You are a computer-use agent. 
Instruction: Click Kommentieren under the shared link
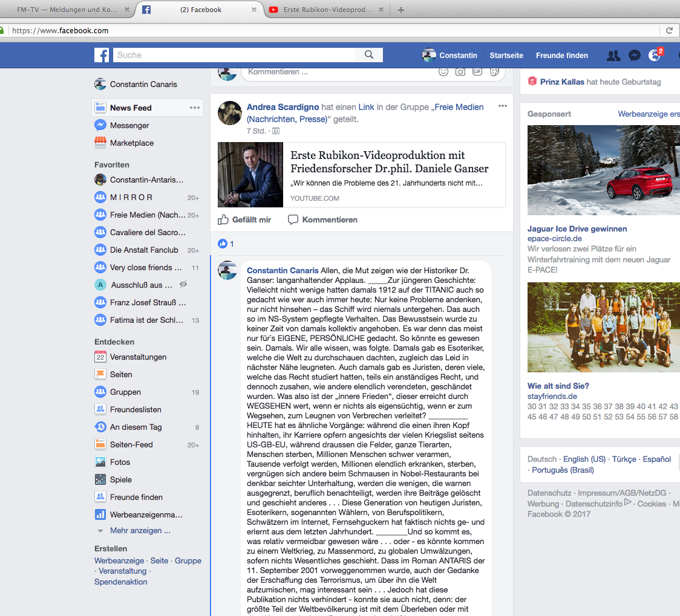(x=322, y=219)
